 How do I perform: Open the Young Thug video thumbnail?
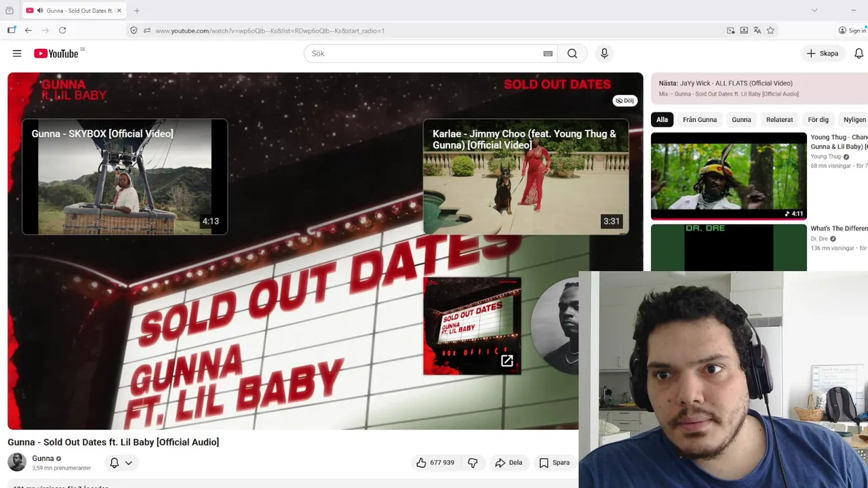click(x=728, y=176)
